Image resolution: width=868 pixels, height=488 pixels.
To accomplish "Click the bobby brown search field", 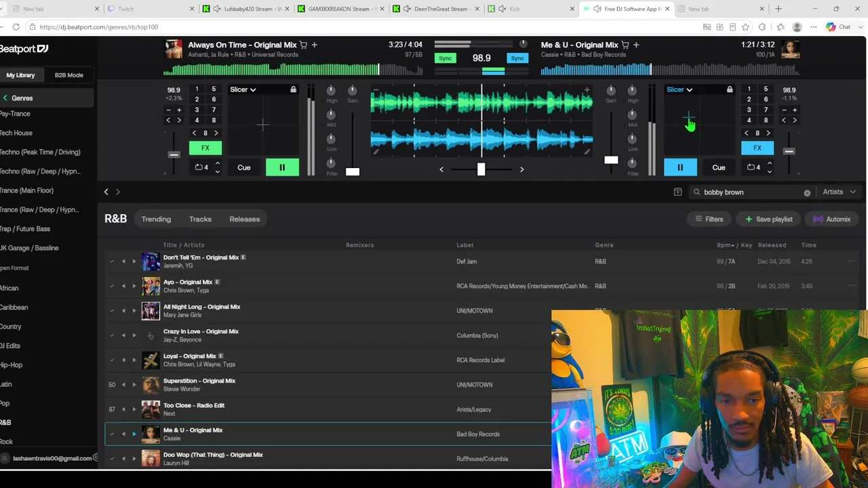I will click(751, 192).
